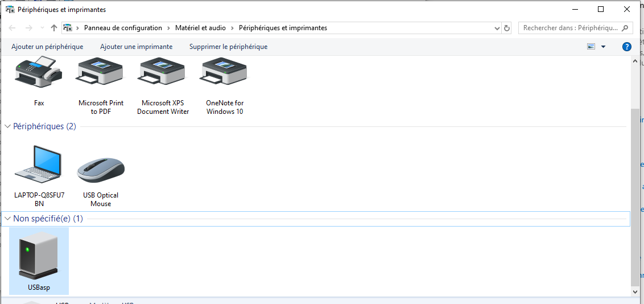The width and height of the screenshot is (644, 304).
Task: Click the scrollbar up arrow
Action: (x=635, y=61)
